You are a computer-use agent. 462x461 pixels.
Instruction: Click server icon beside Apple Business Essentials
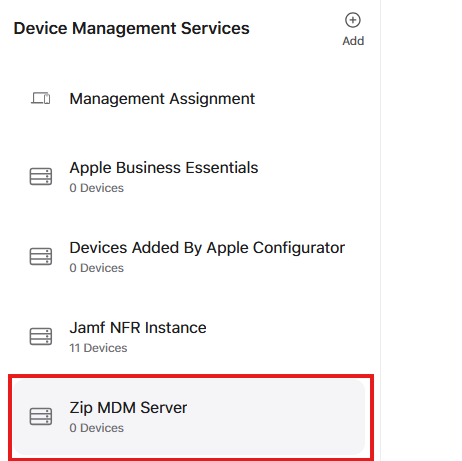pos(41,176)
